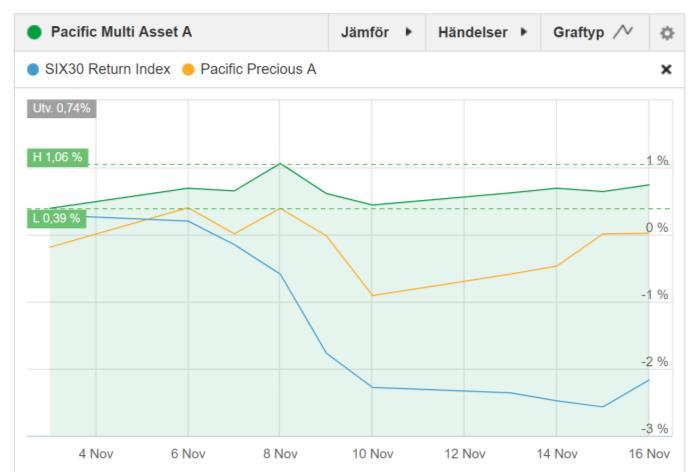Click the Pacific Precious A legend label

coord(258,69)
